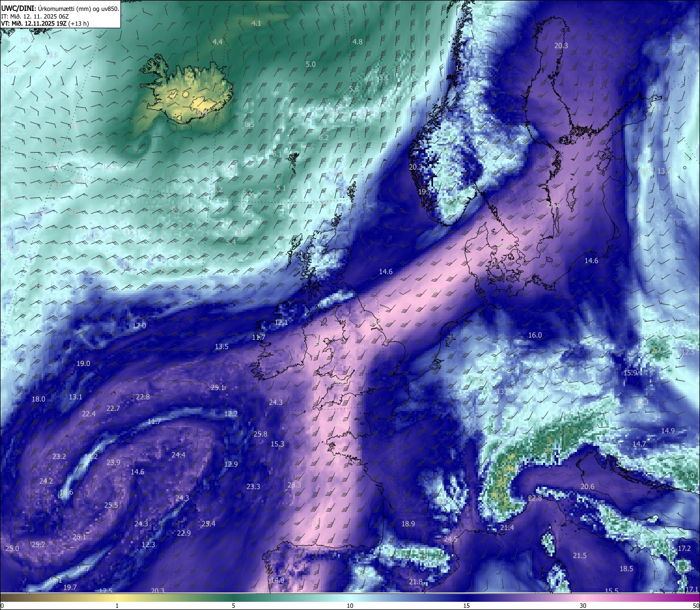Click the 21.8 value over Spain
The height and width of the screenshot is (610, 700).
pyautogui.click(x=416, y=582)
